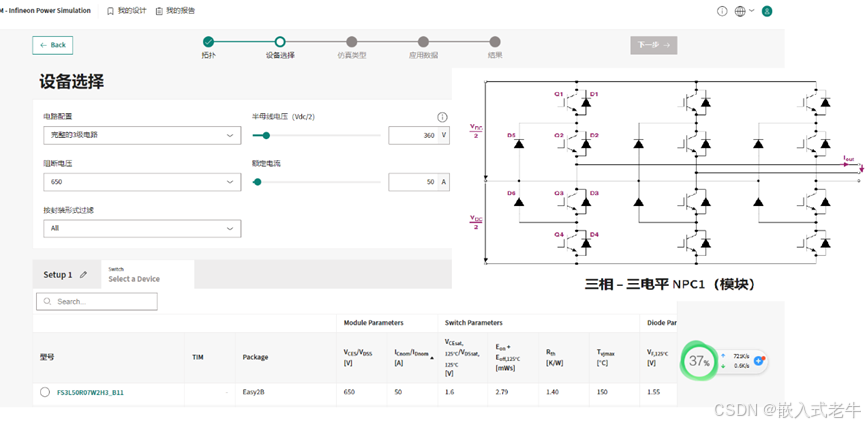Click the Topology step in progress bar
The image size is (865, 425).
click(x=208, y=41)
